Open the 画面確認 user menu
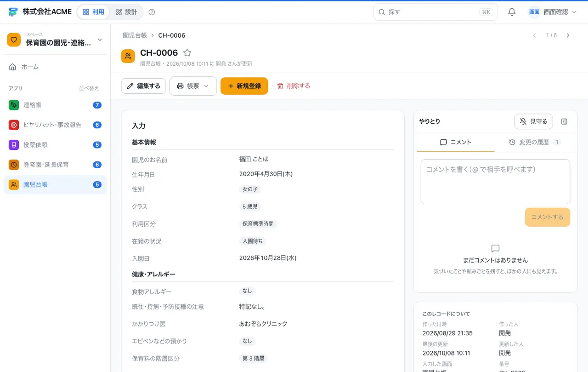The height and width of the screenshot is (372, 588). tap(553, 12)
